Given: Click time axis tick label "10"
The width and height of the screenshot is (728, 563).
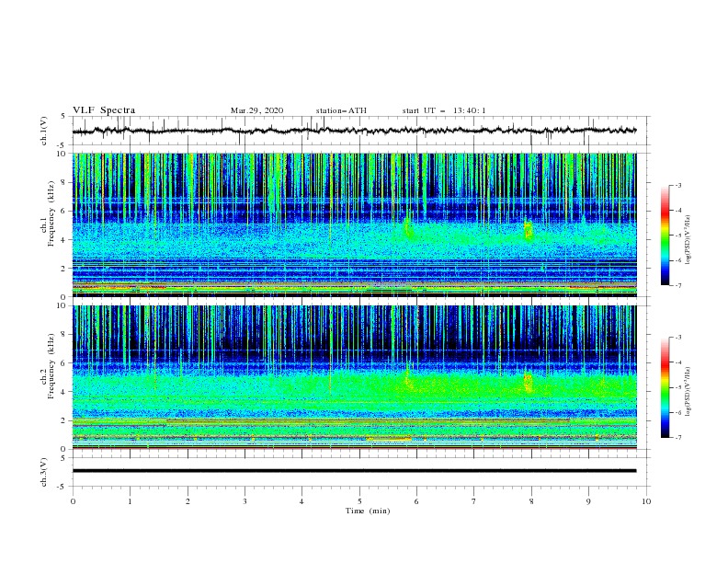Looking at the screenshot, I should coord(646,501).
